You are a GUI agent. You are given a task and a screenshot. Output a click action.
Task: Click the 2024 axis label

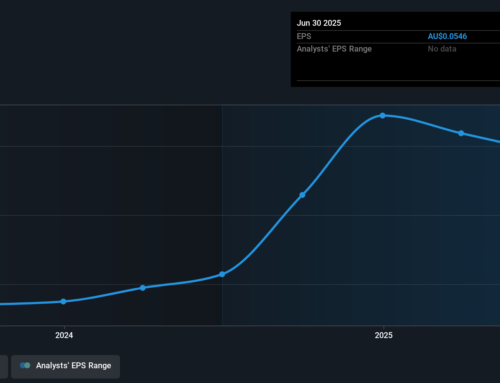click(x=64, y=335)
